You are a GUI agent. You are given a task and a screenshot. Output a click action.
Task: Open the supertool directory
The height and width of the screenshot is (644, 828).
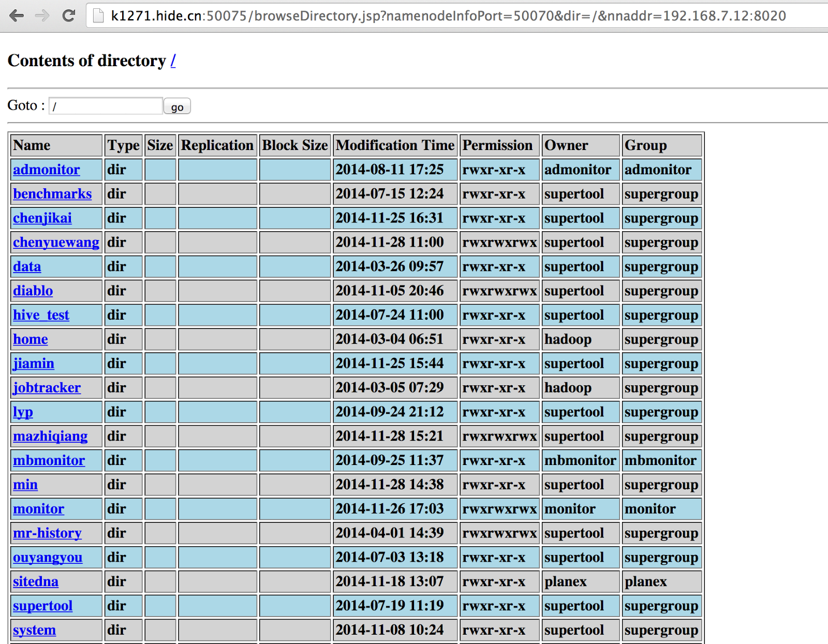tap(43, 606)
